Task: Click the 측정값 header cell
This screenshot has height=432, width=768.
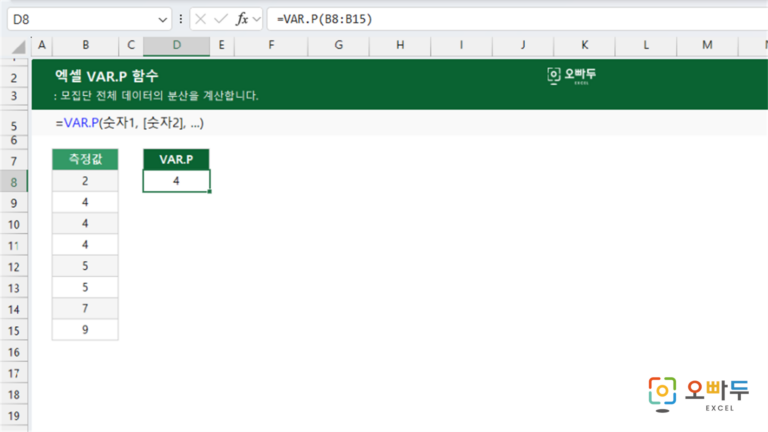Action: point(85,159)
